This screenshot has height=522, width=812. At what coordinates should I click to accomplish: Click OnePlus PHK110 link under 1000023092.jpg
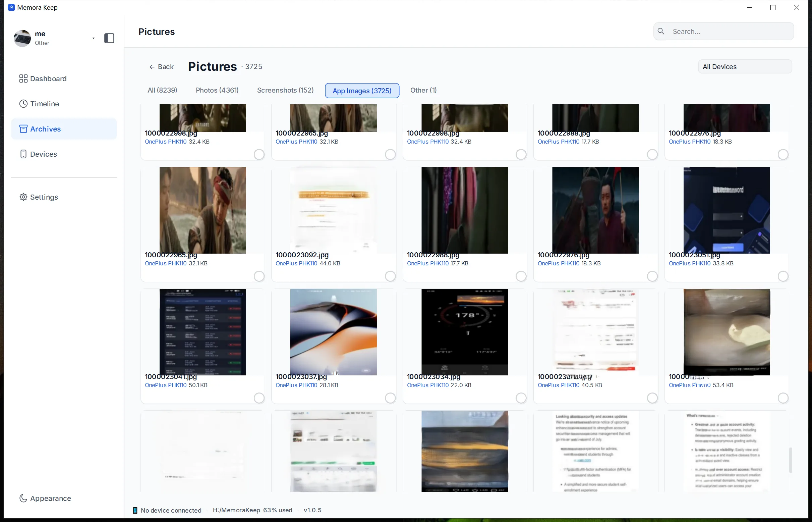[x=296, y=263]
